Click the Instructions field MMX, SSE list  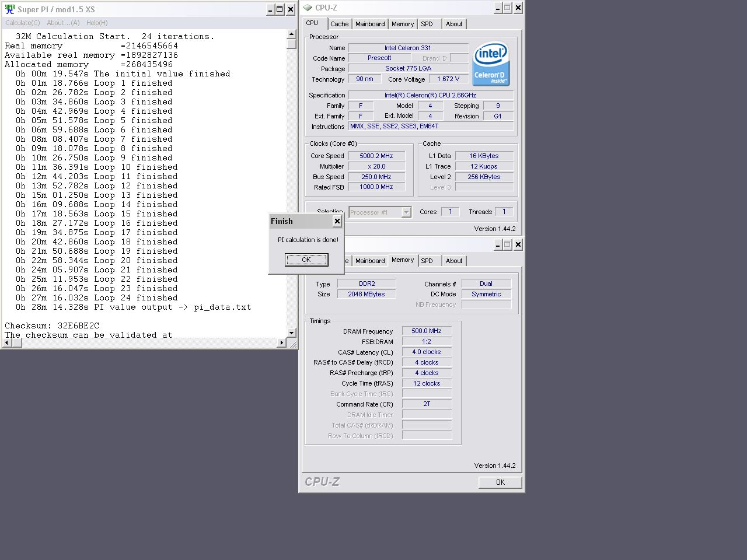coord(431,126)
